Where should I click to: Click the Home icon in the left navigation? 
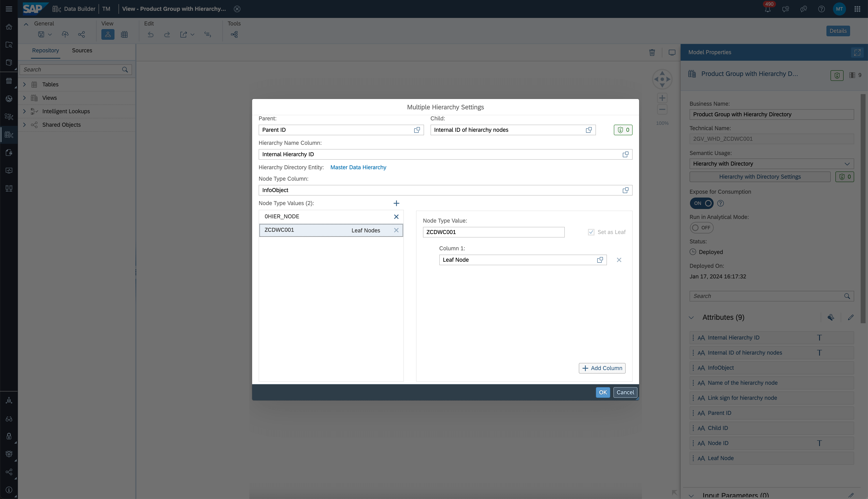coord(9,27)
